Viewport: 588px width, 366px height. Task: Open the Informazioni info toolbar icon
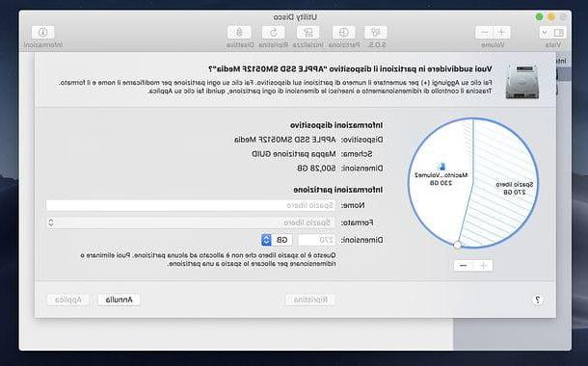42,33
